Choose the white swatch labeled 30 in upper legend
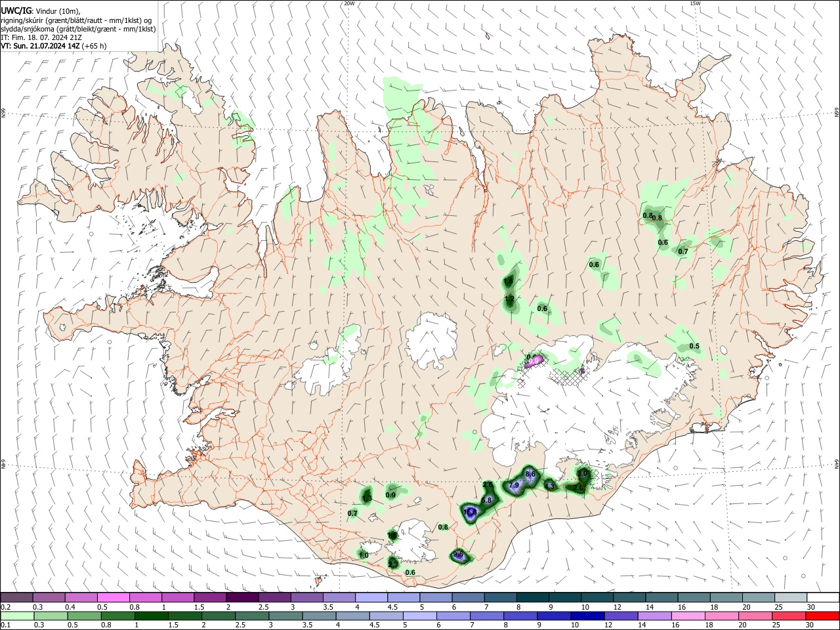This screenshot has width=840, height=630. (823, 598)
